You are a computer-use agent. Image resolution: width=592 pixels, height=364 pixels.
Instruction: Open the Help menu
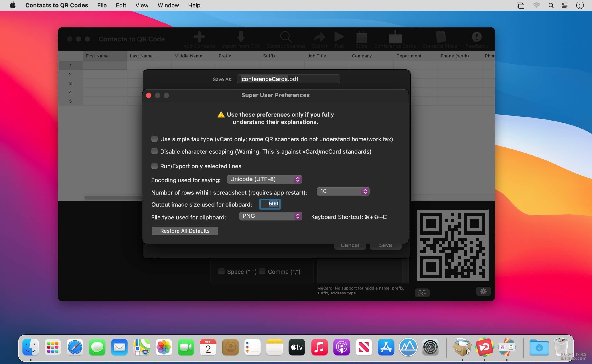pyautogui.click(x=194, y=5)
